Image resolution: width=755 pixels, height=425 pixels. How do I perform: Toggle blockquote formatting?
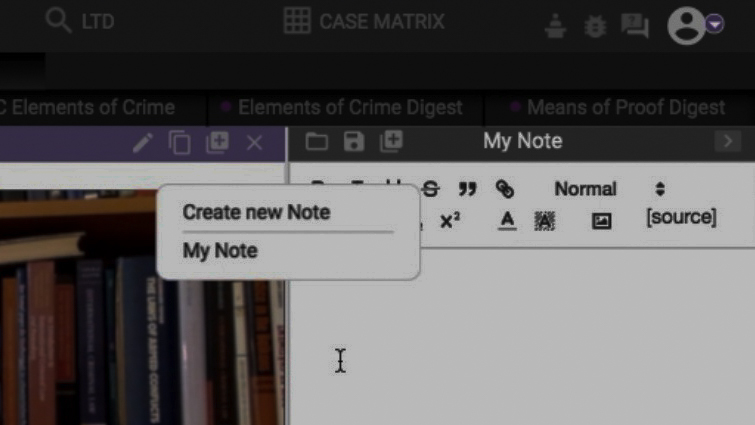click(x=467, y=188)
